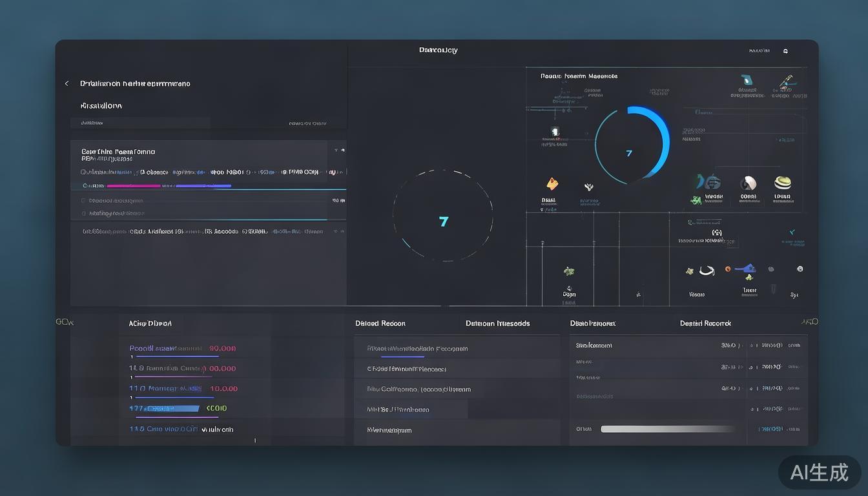Toggle the first checkbox below the colored bar
The width and height of the screenshot is (868, 496).
point(83,201)
